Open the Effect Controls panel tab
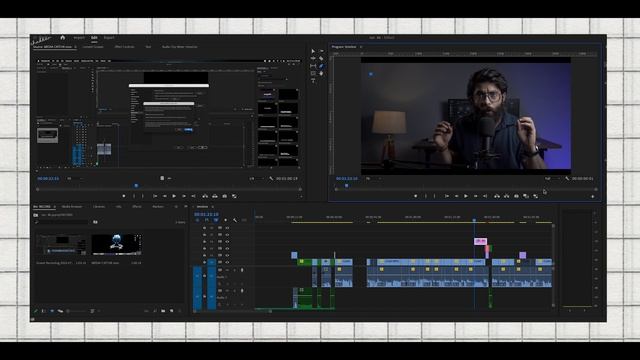640x360 pixels. coord(124,47)
